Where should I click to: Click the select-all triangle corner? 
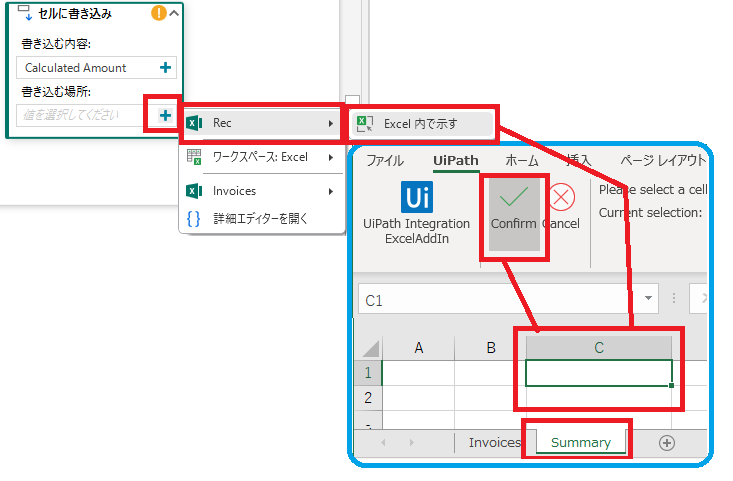(x=371, y=348)
